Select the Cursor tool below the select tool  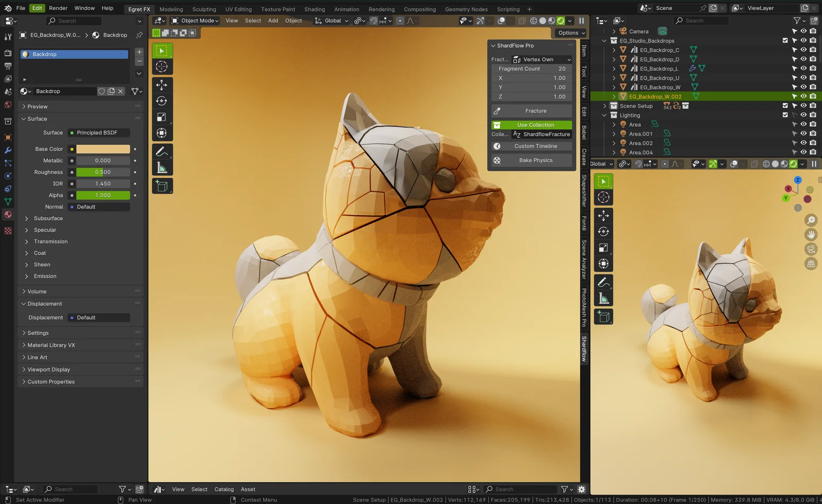162,66
